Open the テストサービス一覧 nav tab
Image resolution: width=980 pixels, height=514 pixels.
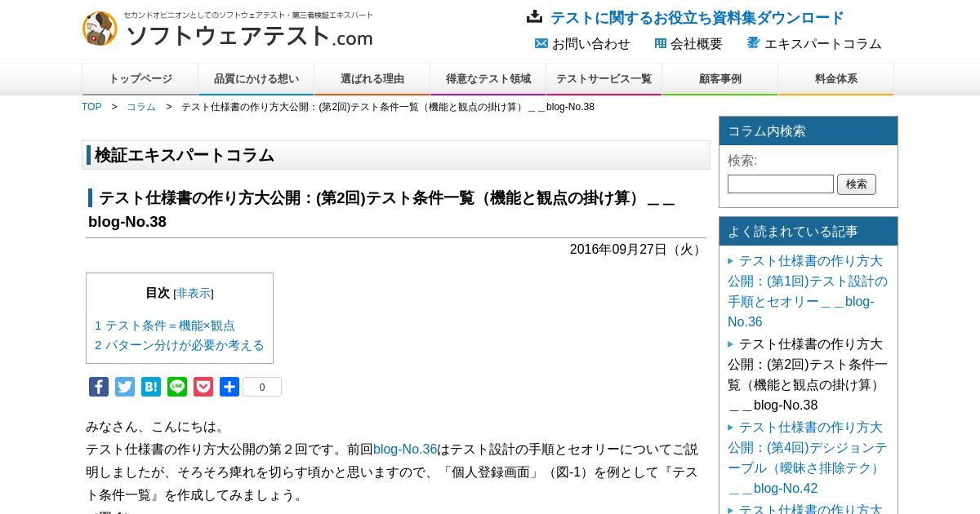pos(604,79)
